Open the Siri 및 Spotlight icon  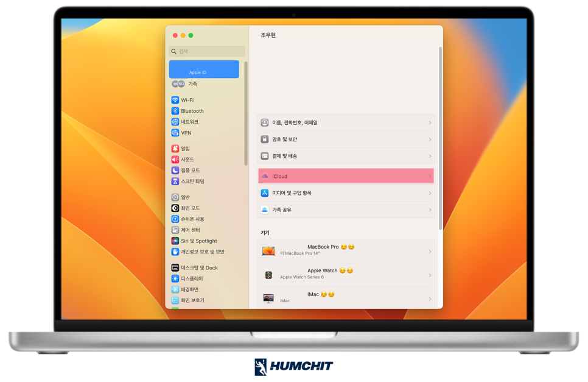click(175, 241)
